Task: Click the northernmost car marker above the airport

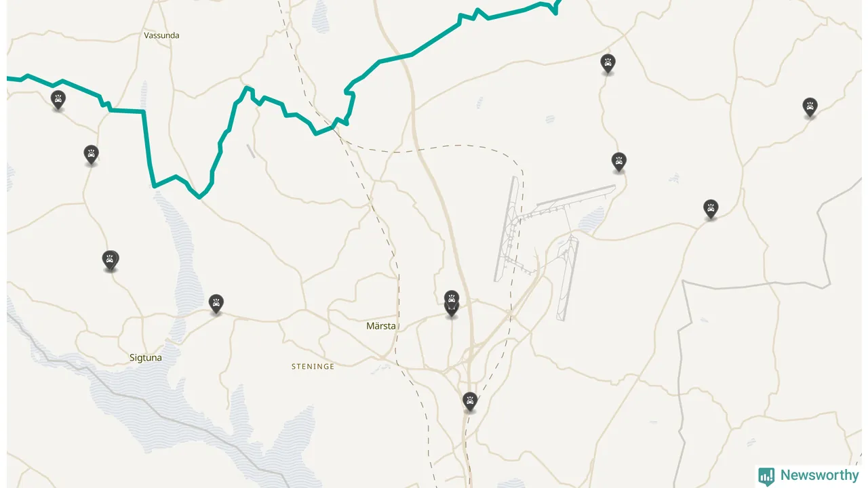Action: point(608,64)
